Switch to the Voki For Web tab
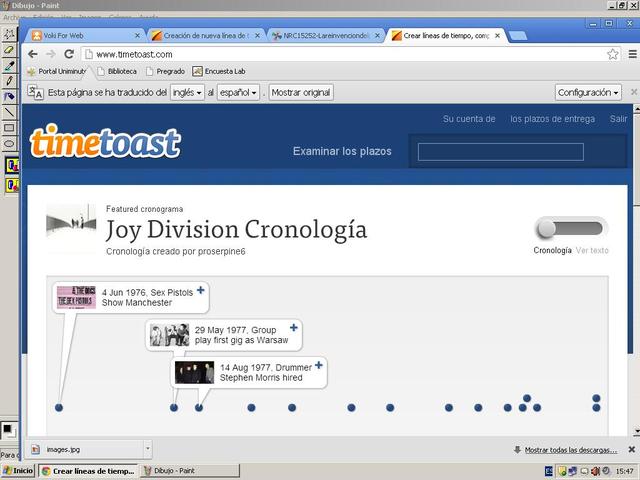The height and width of the screenshot is (480, 640). (87, 36)
